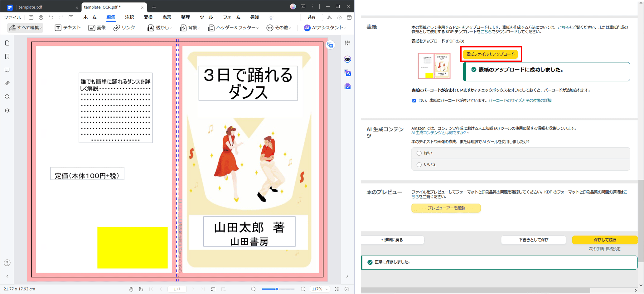
Task: Open the bookmarks panel icon
Action: 7,56
